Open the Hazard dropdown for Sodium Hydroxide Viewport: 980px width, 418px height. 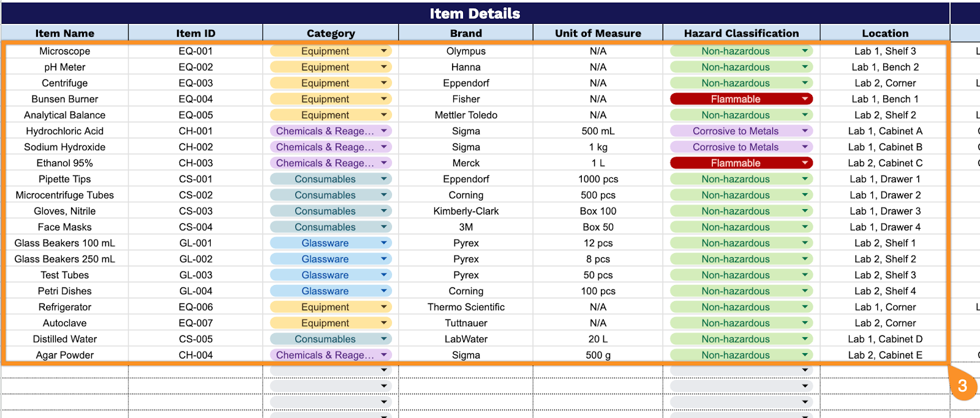pyautogui.click(x=804, y=146)
